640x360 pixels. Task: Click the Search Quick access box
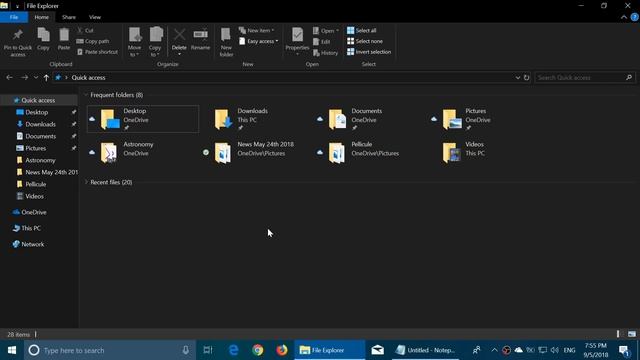click(x=584, y=78)
